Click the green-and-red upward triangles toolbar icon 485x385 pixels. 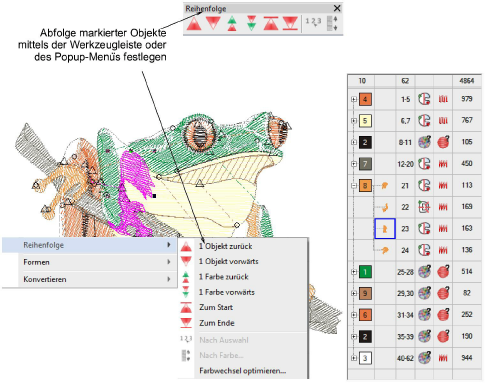pos(232,24)
